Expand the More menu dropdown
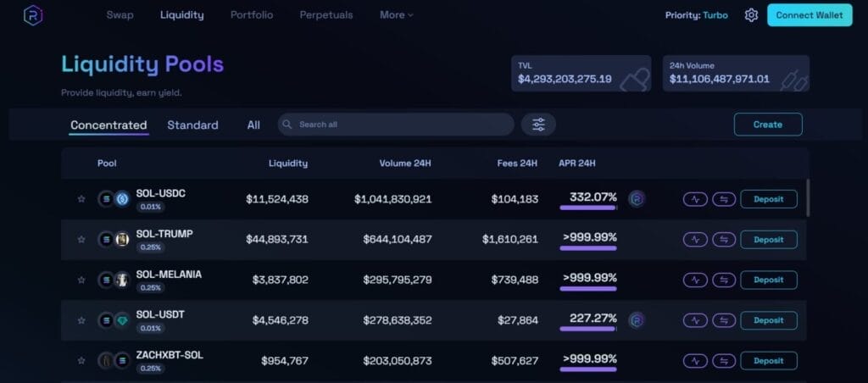 (397, 15)
